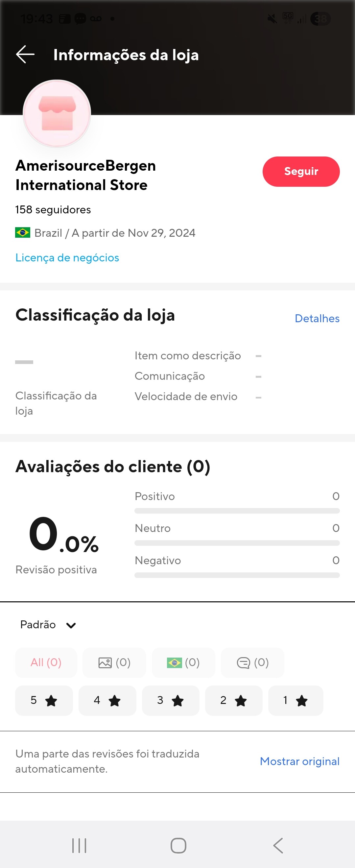This screenshot has height=868, width=355.
Task: Open store rating Detalhes
Action: click(317, 318)
